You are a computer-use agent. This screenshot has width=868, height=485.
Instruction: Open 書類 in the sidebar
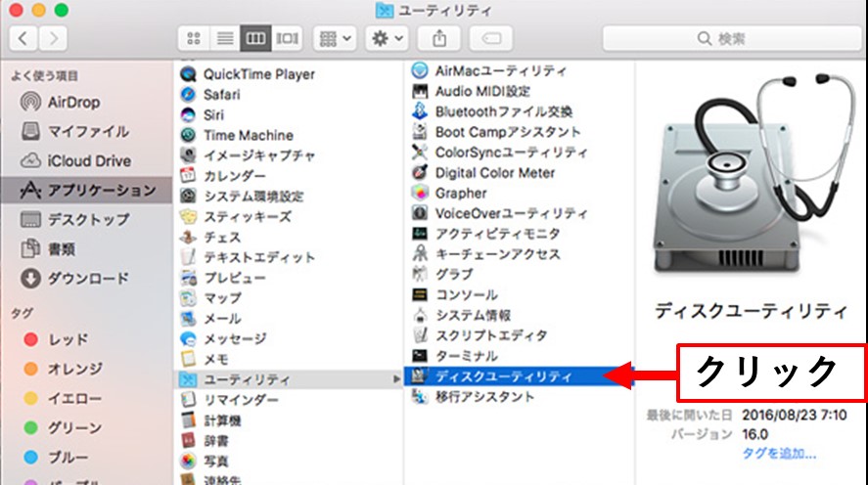coord(48,249)
